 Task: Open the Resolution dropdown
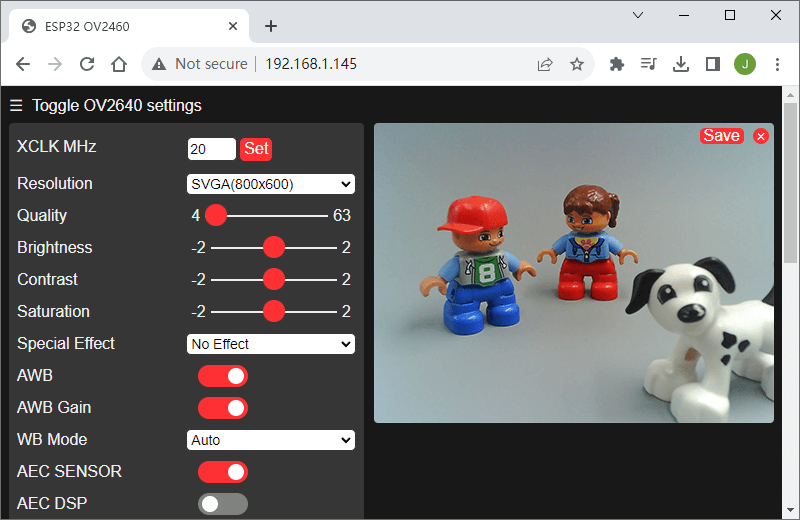(271, 184)
